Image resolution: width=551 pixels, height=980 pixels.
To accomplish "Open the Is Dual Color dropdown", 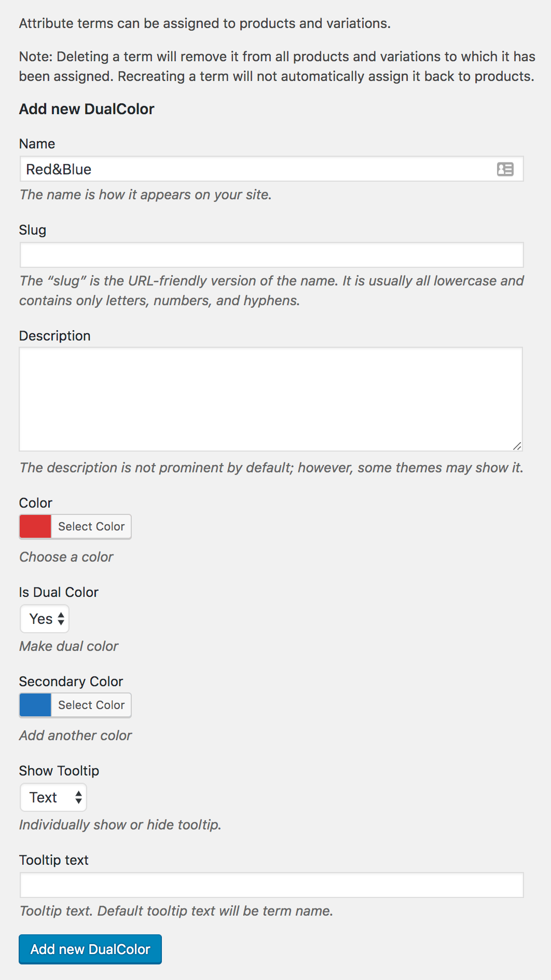I will click(45, 619).
